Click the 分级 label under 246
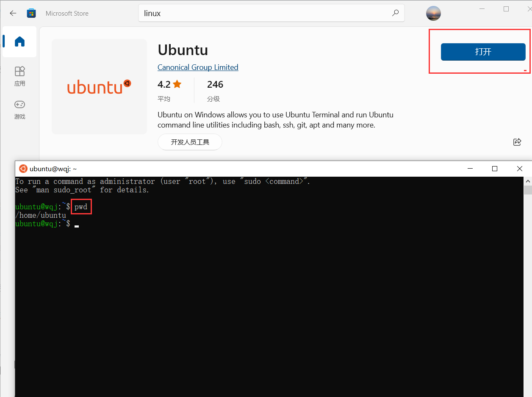Viewport: 532px width, 397px height. coord(213,99)
